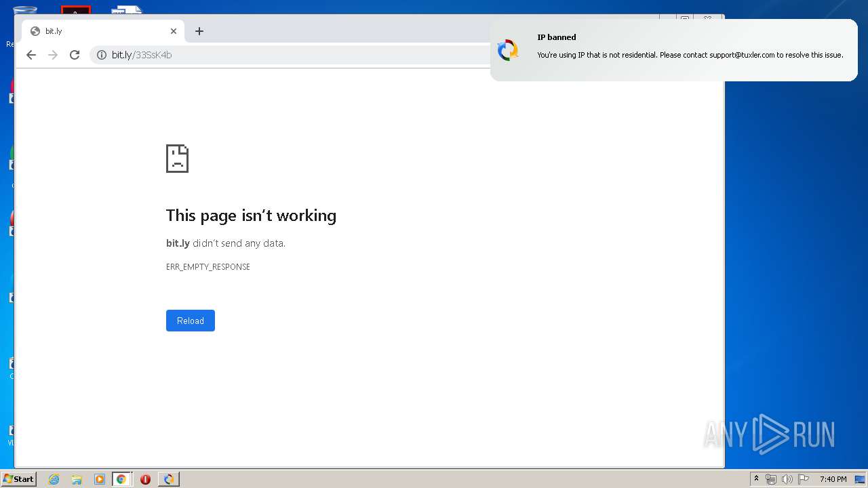
Task: Click the 'This page isn't working' heading
Action: (x=251, y=216)
